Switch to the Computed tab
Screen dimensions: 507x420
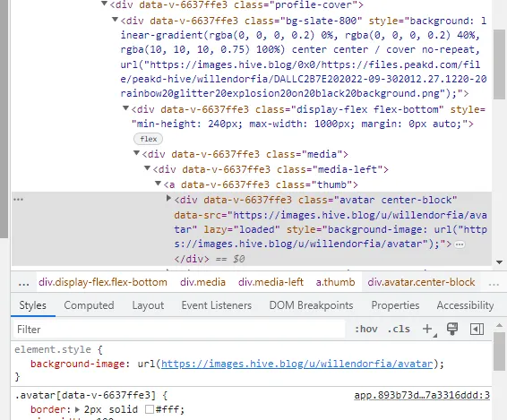pyautogui.click(x=89, y=305)
